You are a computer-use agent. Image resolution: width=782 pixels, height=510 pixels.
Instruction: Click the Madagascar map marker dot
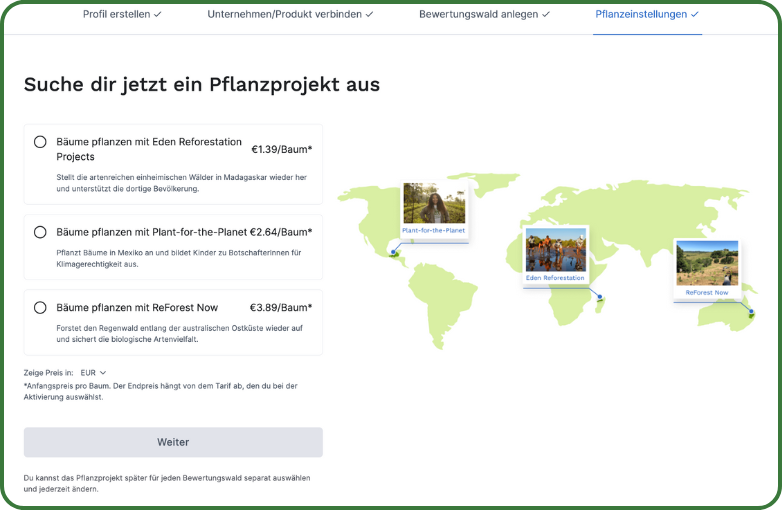tap(600, 297)
